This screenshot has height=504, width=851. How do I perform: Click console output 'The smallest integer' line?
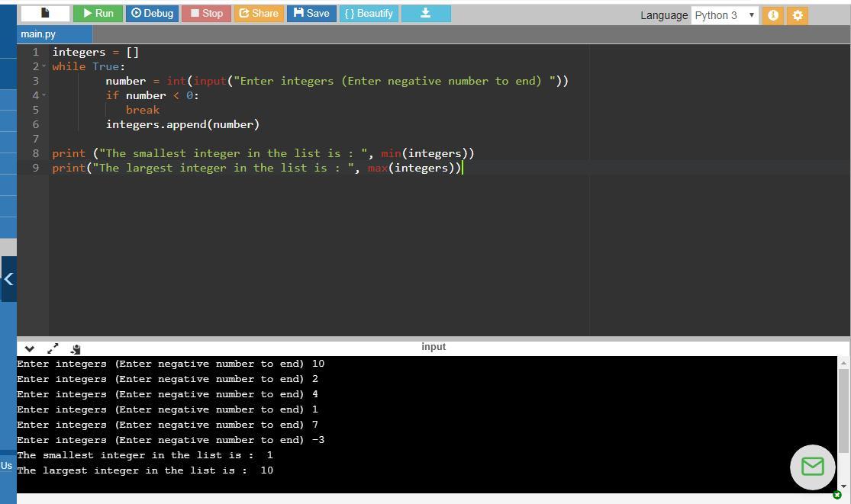[145, 455]
